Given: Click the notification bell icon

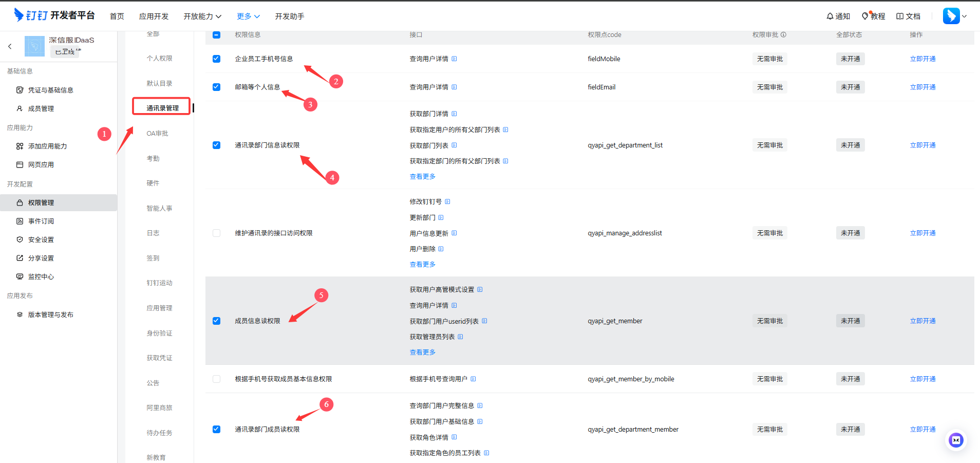Looking at the screenshot, I should click(x=830, y=16).
